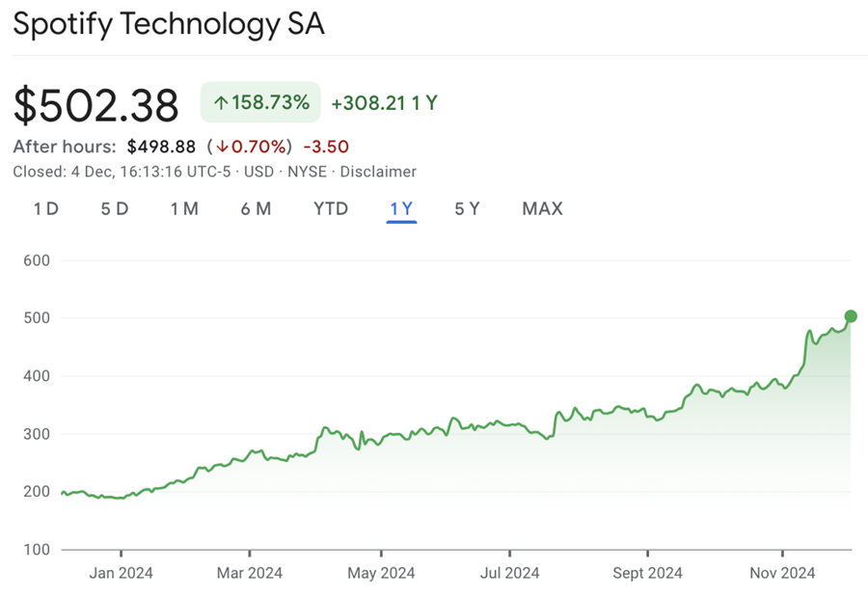Select the 5D chart range
Screen dimensions: 868x596
coord(115,208)
